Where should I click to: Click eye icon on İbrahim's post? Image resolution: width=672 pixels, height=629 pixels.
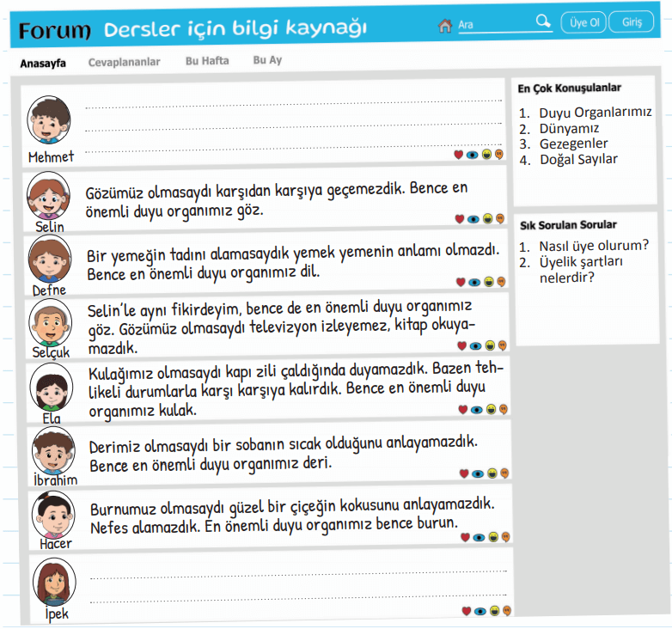tap(478, 473)
